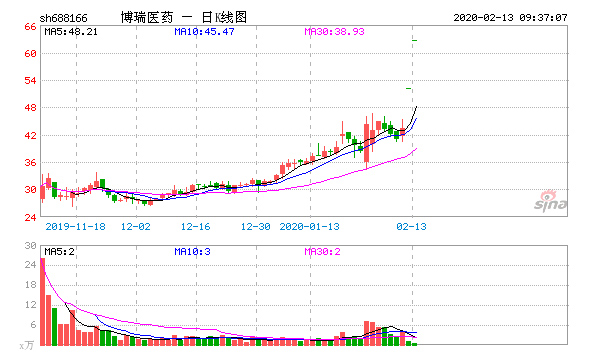589x361 pixels.
Task: Click the 36 price axis label
Action: [x=30, y=163]
